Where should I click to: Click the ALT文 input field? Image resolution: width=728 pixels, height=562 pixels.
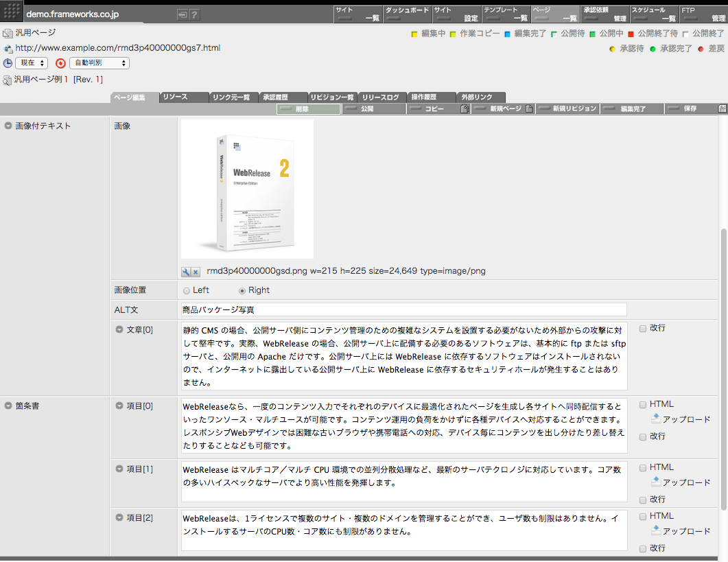click(x=404, y=309)
